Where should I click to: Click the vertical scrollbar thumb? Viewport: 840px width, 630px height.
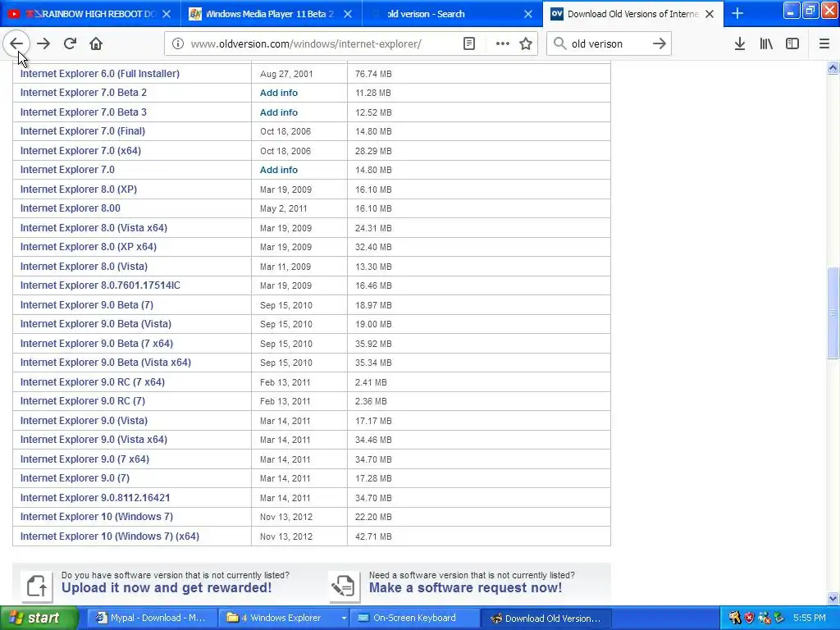pos(833,313)
